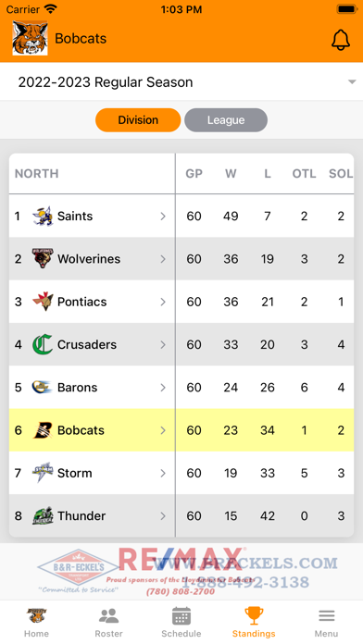Select the highlighted Bobcats team row

pyautogui.click(x=181, y=430)
